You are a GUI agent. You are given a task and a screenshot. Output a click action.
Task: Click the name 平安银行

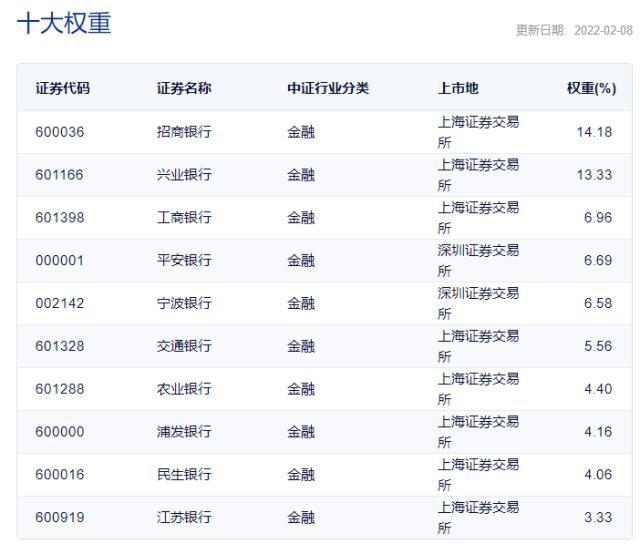[184, 260]
